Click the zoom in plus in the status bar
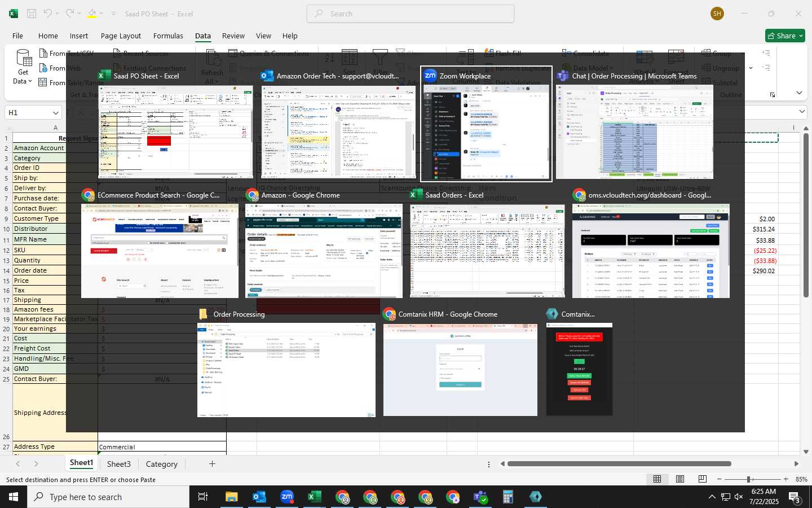This screenshot has width=812, height=508. pos(785,479)
